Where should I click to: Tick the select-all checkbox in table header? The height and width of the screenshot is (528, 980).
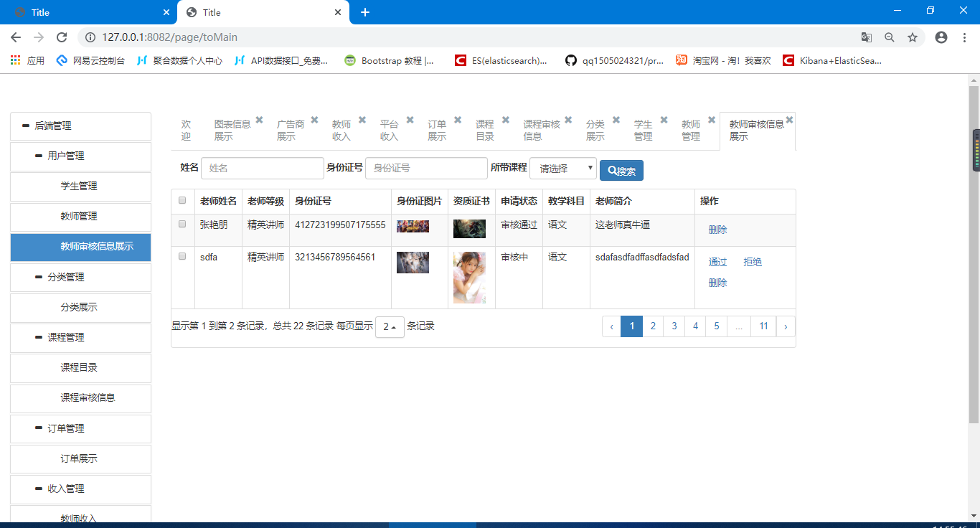[x=182, y=201]
